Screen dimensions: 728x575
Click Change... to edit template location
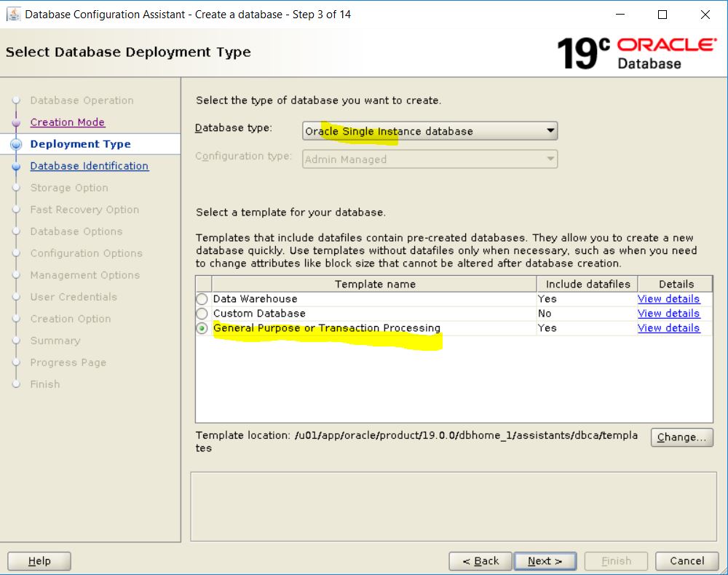click(x=681, y=437)
